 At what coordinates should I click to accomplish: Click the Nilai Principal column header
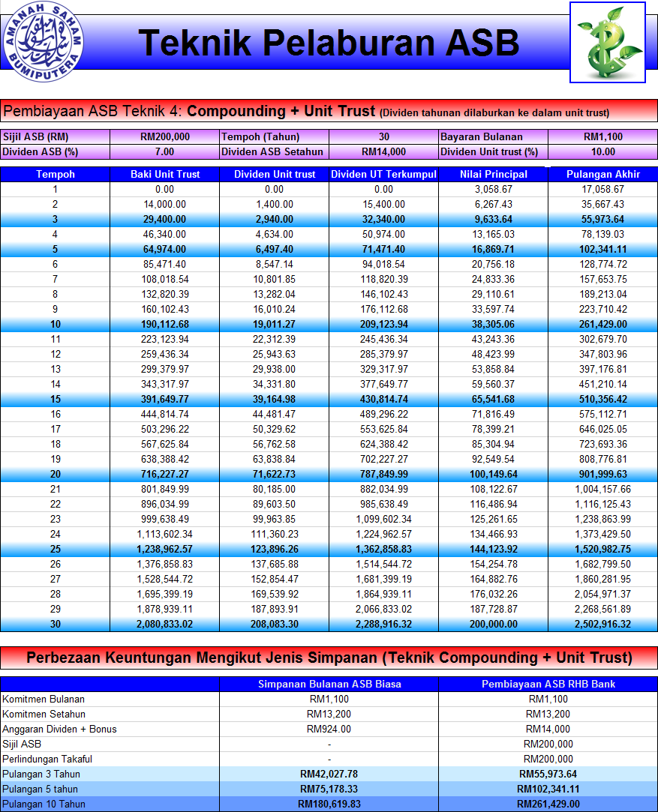pos(493,174)
